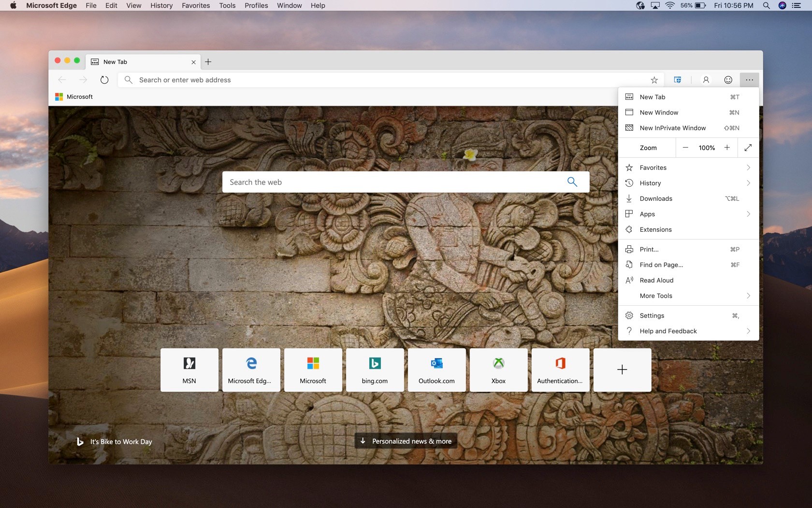This screenshot has height=508, width=812.
Task: Open the Profiles menu in menu bar
Action: point(256,5)
